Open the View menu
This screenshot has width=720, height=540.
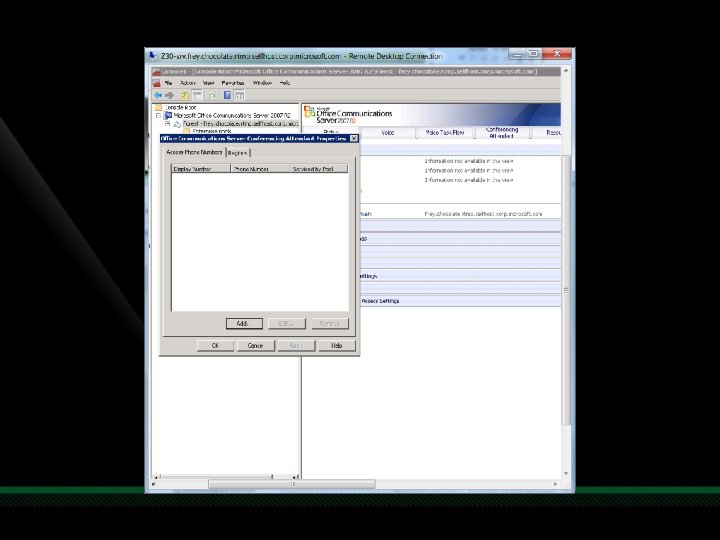click(208, 83)
